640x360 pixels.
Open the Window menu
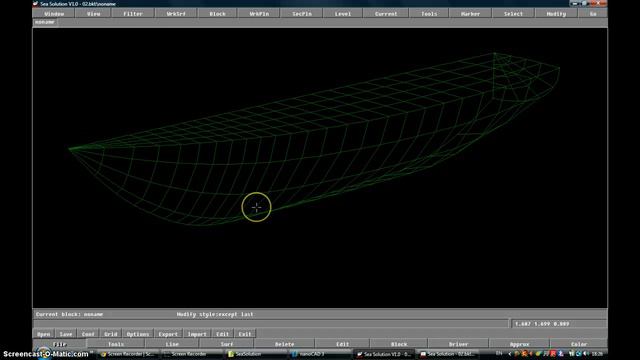point(54,13)
